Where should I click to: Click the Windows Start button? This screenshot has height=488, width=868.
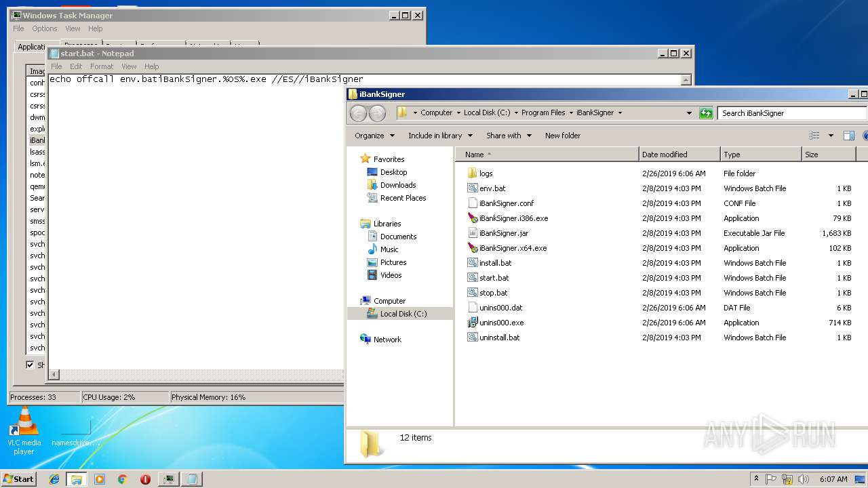tap(18, 479)
